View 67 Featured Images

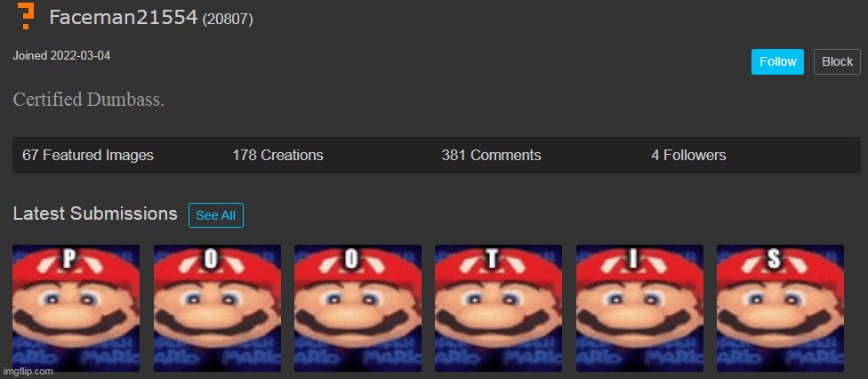tap(88, 155)
